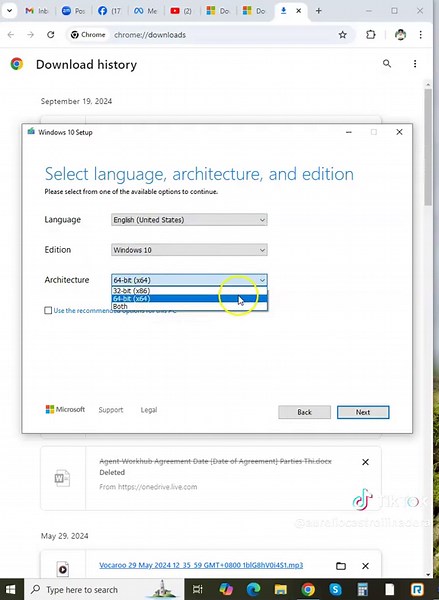This screenshot has height=600, width=439.
Task: Open the onedrive.live.com source link
Action: coord(156,487)
